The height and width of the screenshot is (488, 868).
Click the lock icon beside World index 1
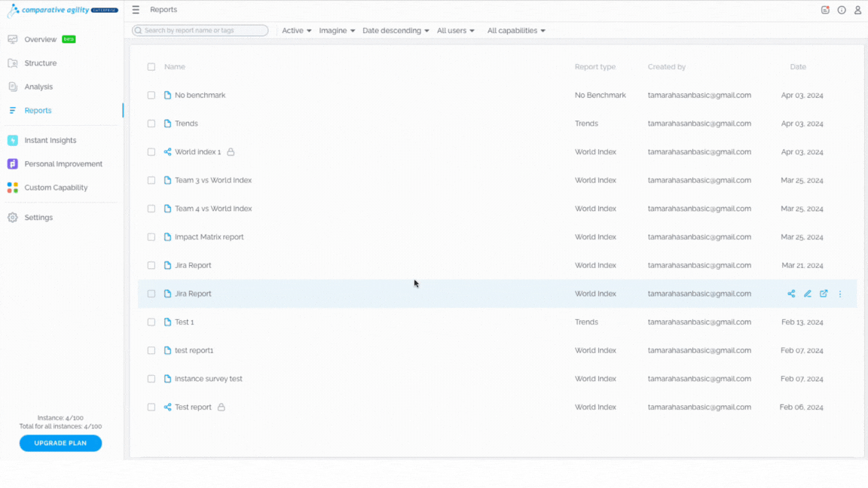tap(231, 151)
